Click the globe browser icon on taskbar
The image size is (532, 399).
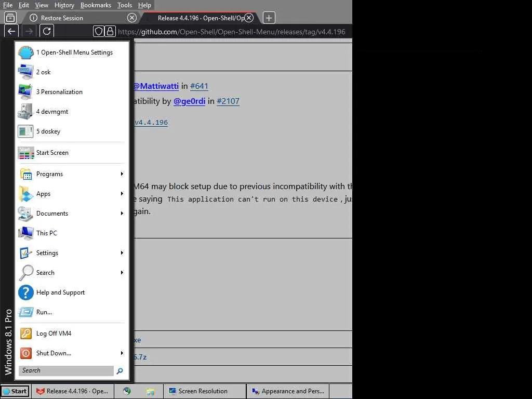127,391
